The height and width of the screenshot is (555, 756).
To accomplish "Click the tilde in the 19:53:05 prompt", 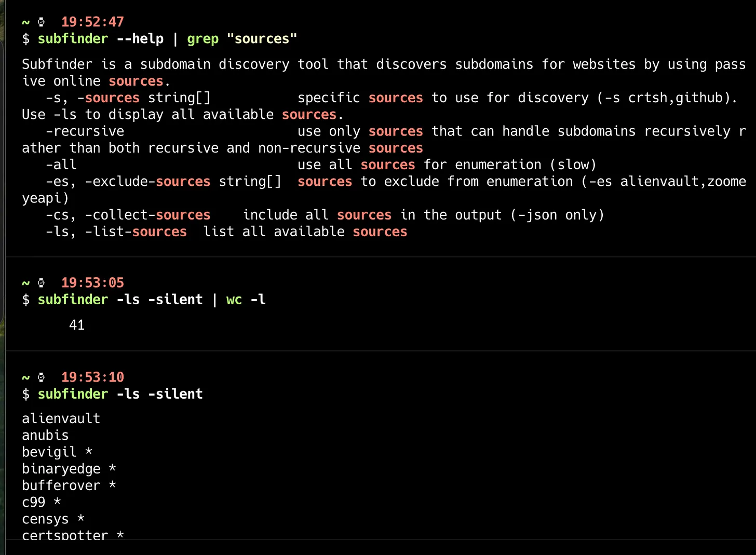I will pyautogui.click(x=26, y=283).
